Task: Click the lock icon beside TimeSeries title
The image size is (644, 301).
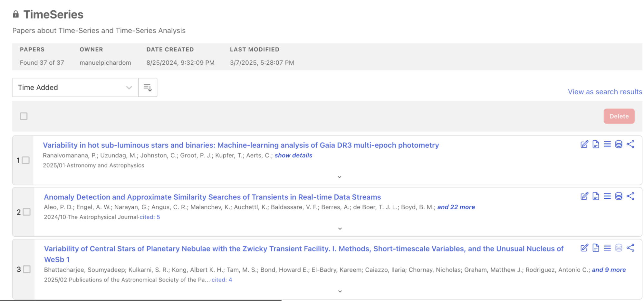Action: coord(16,14)
